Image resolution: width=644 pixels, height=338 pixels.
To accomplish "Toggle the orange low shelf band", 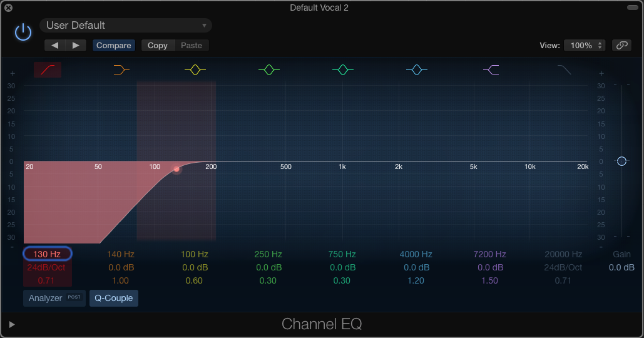I will (121, 70).
